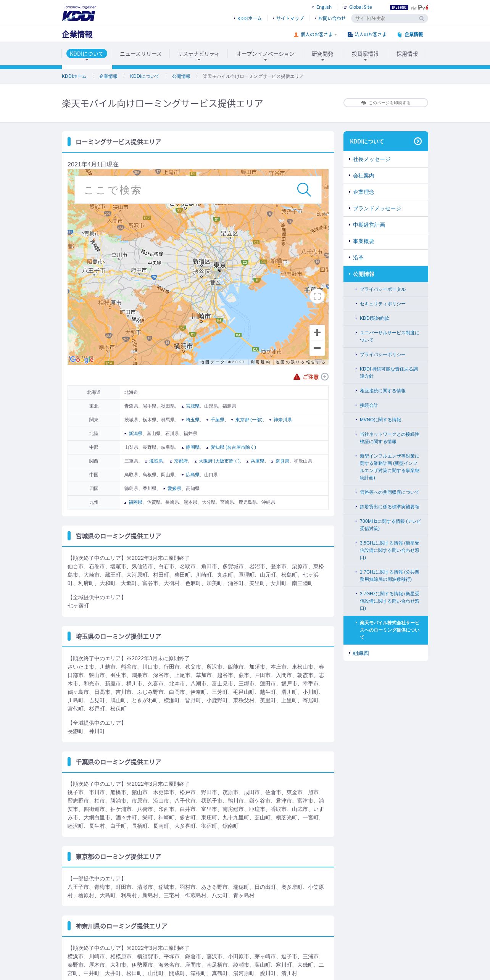The image size is (490, 980).
Task: Zoom out the map with minus
Action: click(317, 348)
